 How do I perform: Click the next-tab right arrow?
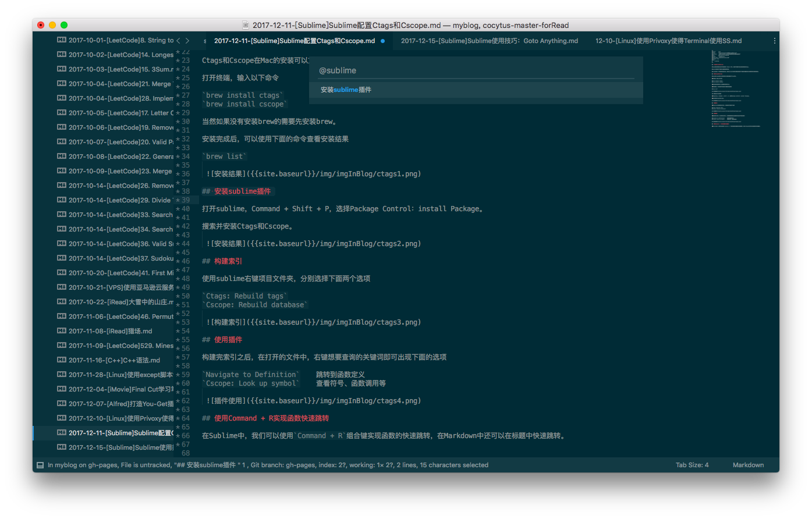pos(187,41)
